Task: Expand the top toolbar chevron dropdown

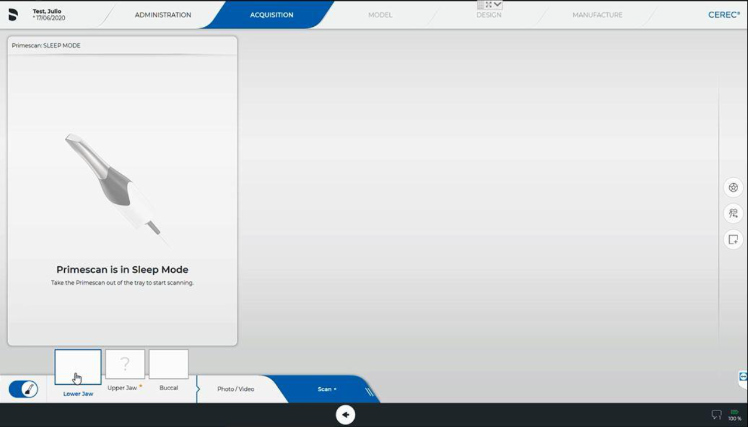Action: coord(497,4)
